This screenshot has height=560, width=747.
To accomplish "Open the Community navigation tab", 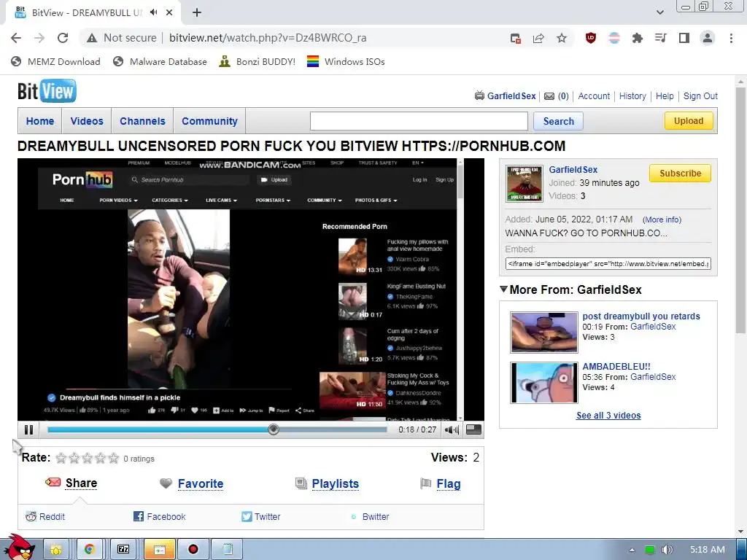I will click(x=209, y=121).
